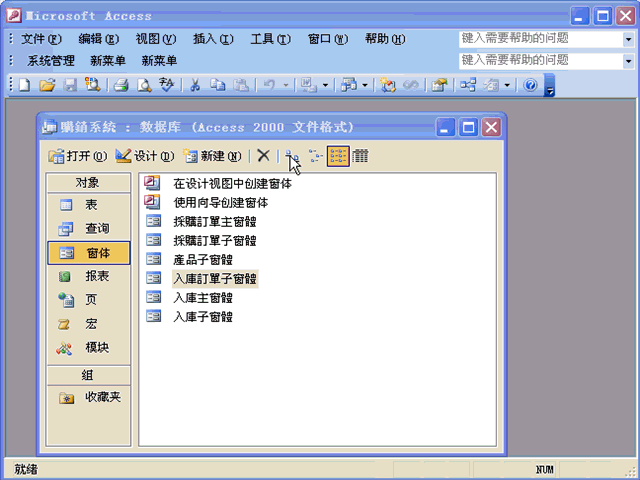Open the 文件(F) menu
Viewport: 640px width, 480px height.
point(41,39)
